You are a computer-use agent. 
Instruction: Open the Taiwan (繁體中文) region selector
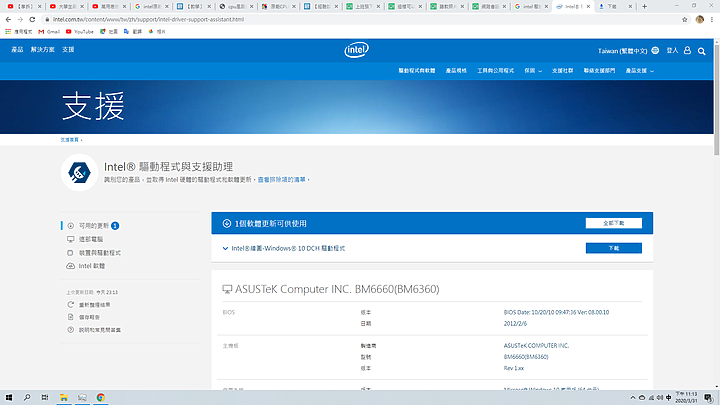(x=622, y=51)
